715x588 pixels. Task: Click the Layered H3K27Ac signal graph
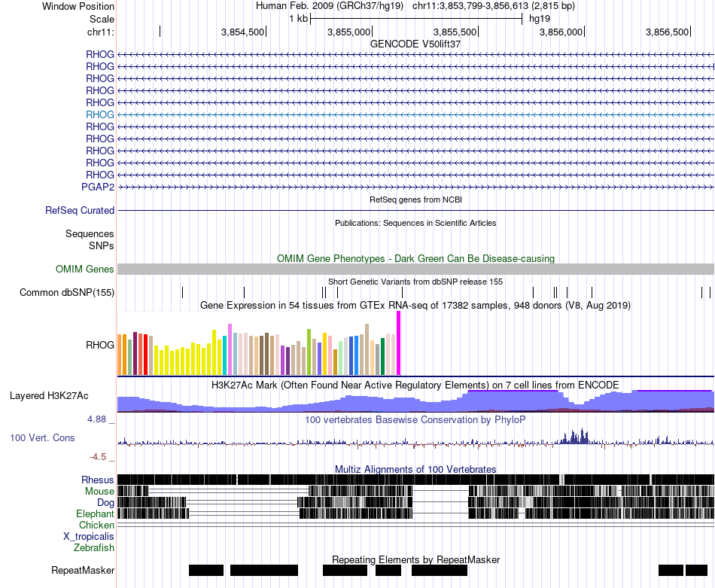415,401
